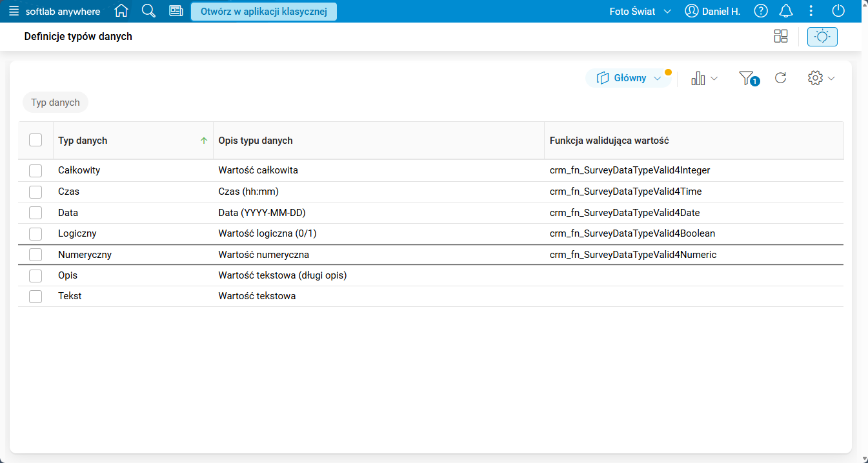
Task: Sort by Opis typu danych column
Action: coord(379,141)
